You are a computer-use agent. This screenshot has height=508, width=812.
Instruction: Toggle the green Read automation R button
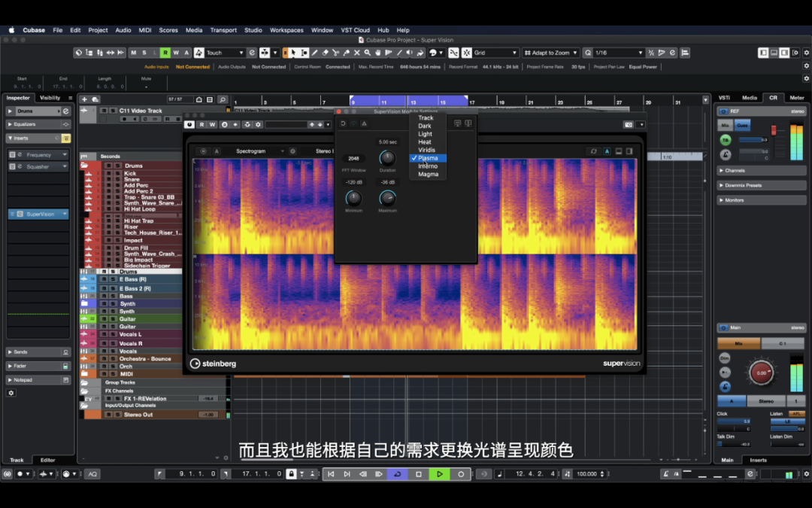[165, 53]
